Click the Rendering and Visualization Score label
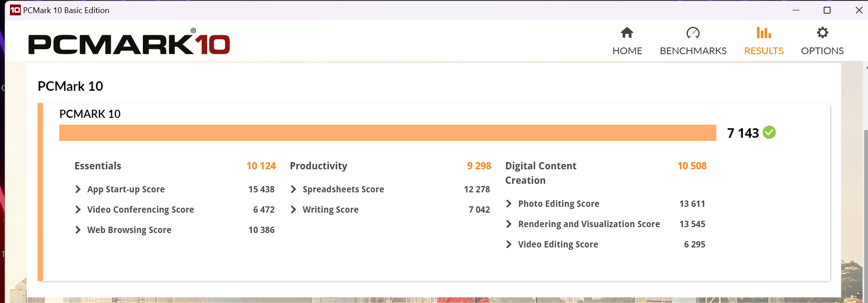The height and width of the screenshot is (303, 868). click(589, 224)
